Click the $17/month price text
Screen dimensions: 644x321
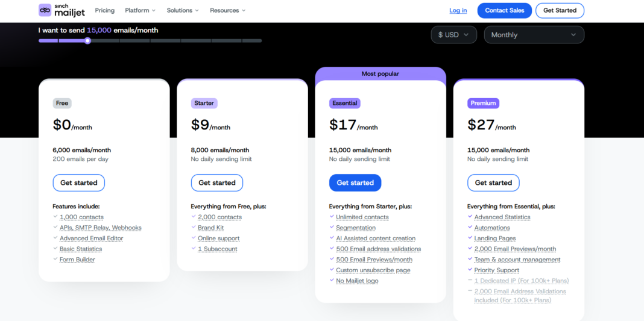[353, 125]
